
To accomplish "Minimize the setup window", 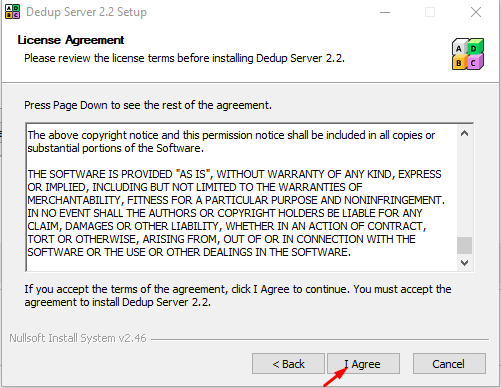I will [385, 12].
